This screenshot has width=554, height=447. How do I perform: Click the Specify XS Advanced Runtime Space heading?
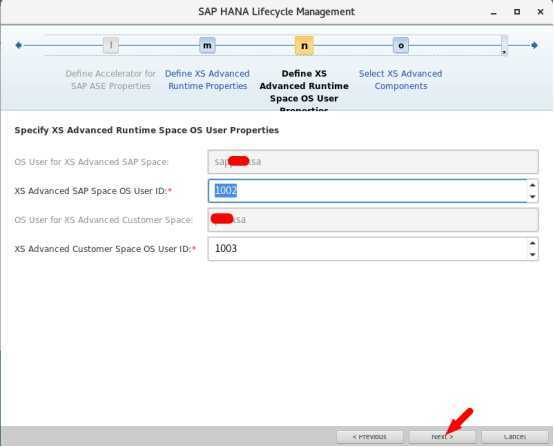(147, 130)
